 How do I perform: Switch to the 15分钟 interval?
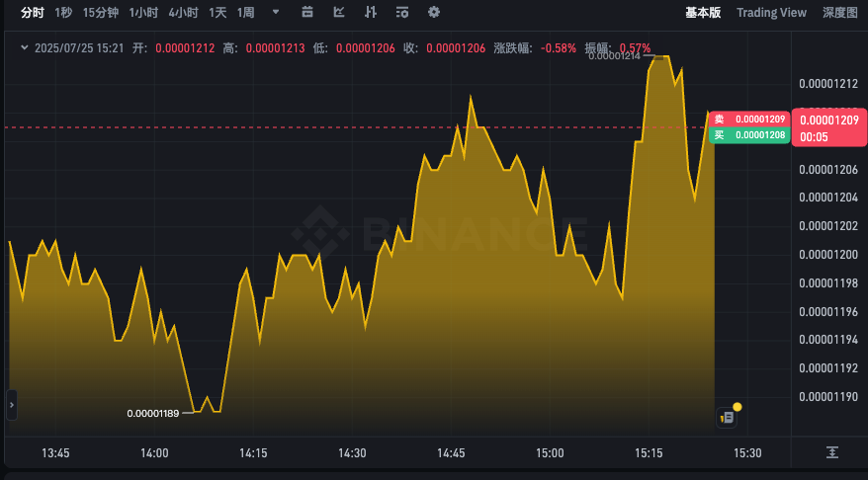click(x=100, y=13)
